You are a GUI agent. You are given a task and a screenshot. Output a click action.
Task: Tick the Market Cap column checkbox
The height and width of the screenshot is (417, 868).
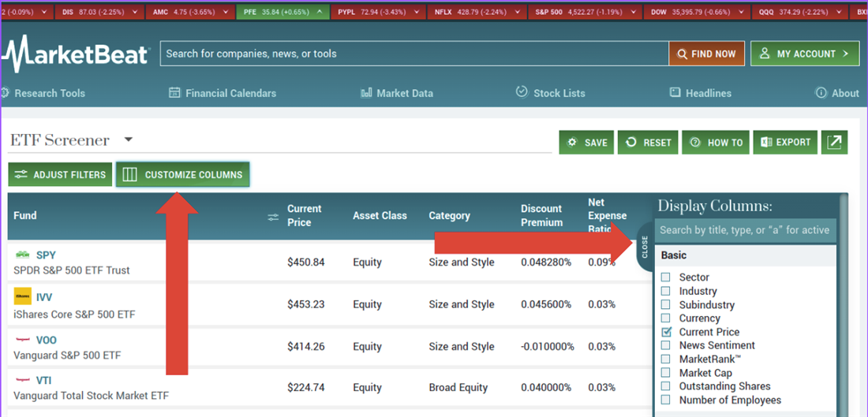666,373
